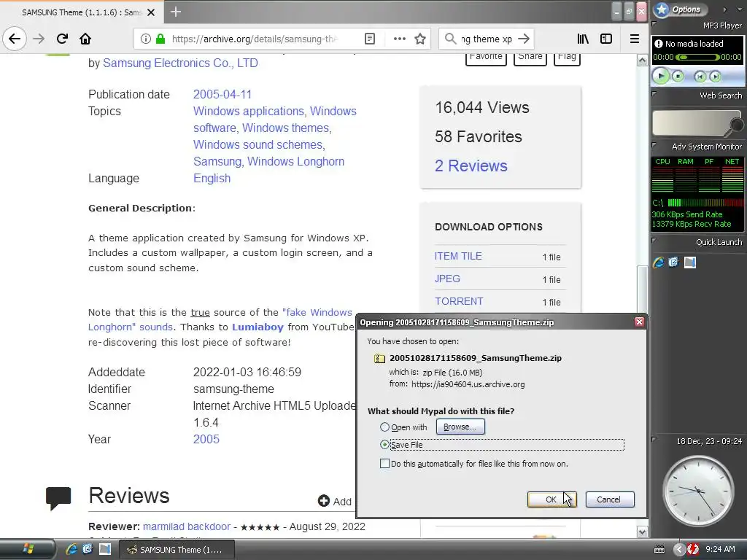This screenshot has height=560, width=747.
Task: Reload the archive.org page
Action: tap(62, 39)
